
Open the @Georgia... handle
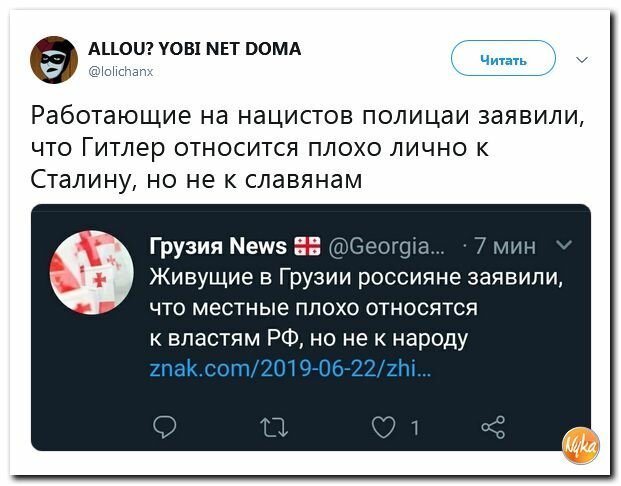(x=387, y=246)
